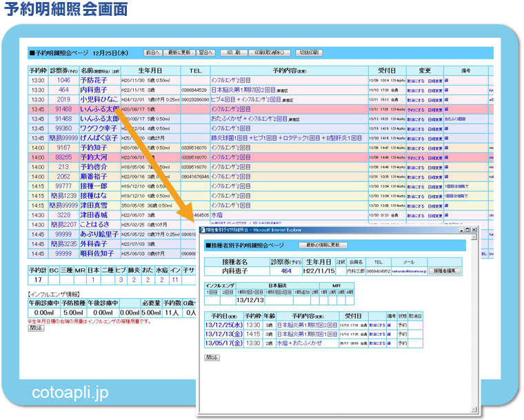
Task: Click 取消にする for 13/12/13 popup row
Action: pyautogui.click(x=377, y=334)
